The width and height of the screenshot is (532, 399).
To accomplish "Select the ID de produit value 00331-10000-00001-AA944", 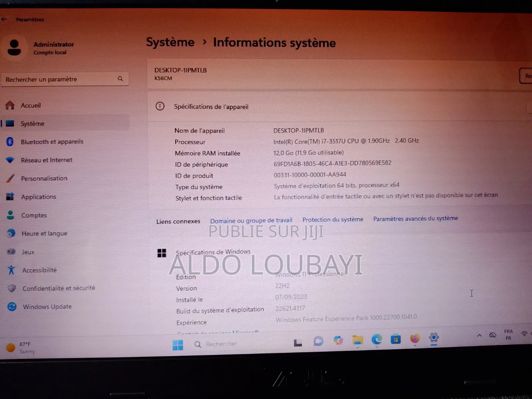I will (310, 175).
